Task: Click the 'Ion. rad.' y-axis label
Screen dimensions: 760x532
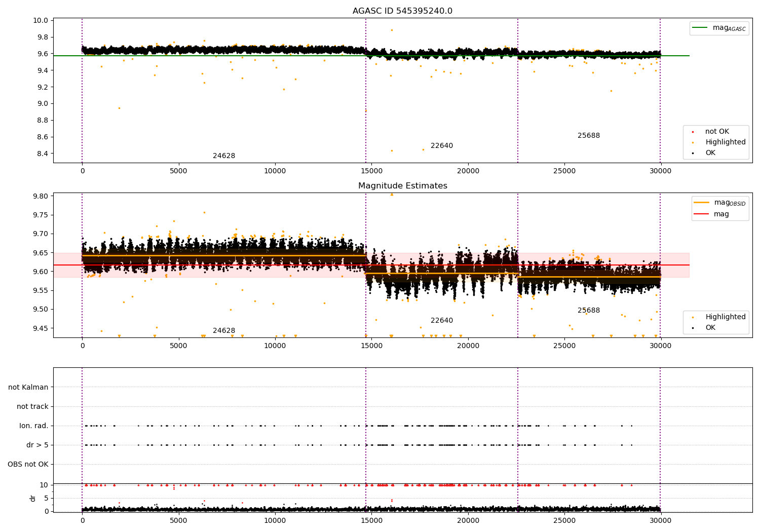Action: 34,426
